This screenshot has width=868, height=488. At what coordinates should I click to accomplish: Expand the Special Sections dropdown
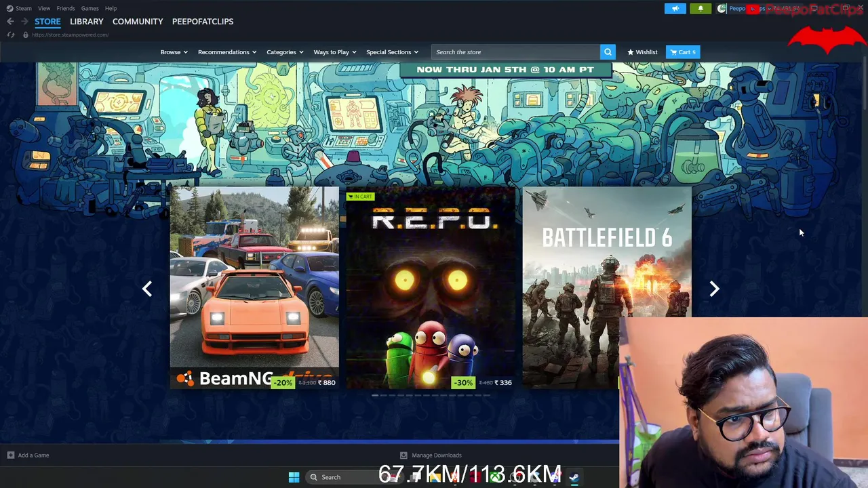[392, 52]
